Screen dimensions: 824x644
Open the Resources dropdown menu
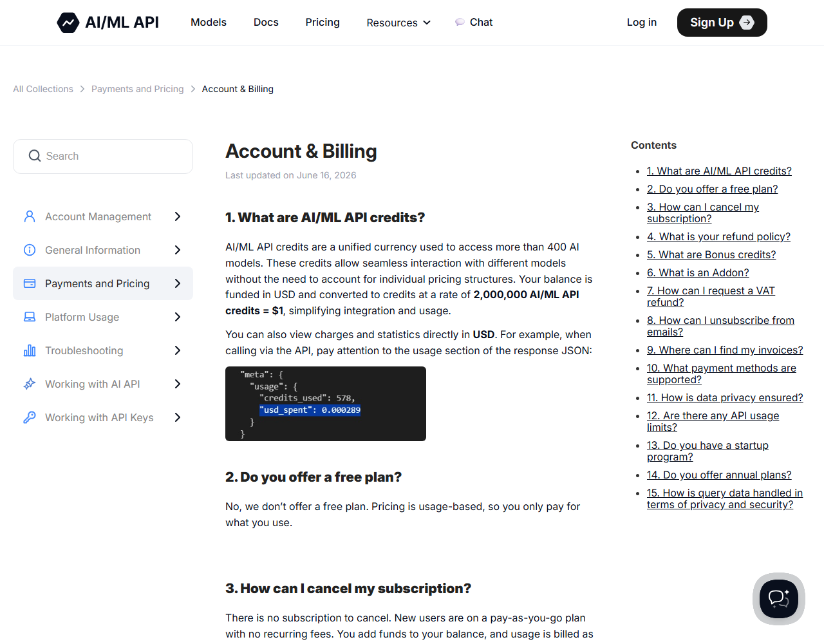(398, 23)
